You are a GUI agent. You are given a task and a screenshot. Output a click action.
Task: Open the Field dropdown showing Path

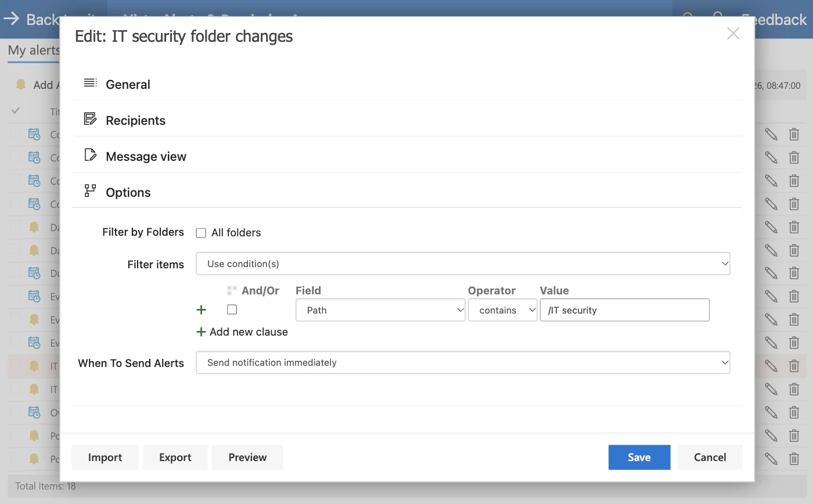click(380, 310)
